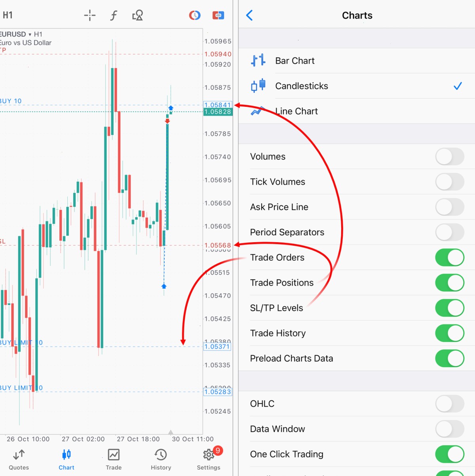Tap the 1.05568 stop loss price label
This screenshot has height=476, width=475.
click(218, 245)
